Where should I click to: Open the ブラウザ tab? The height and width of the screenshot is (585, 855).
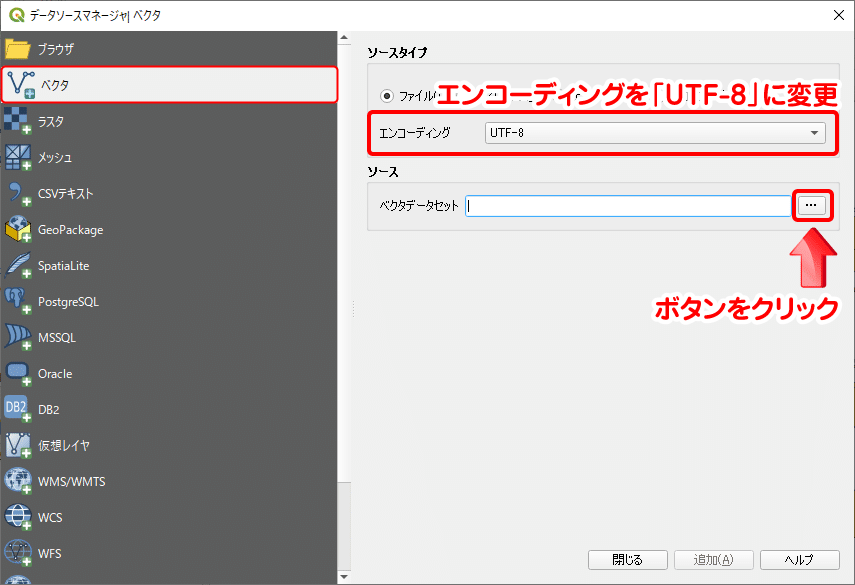click(x=168, y=49)
